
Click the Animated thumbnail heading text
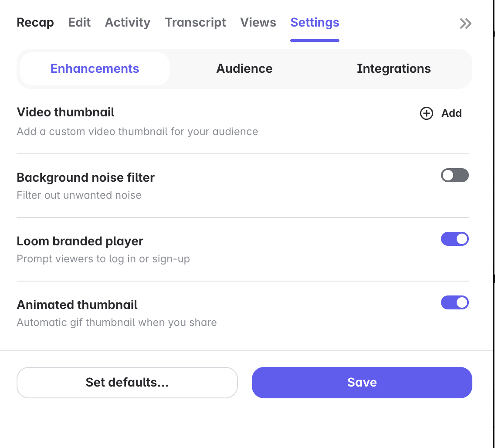click(x=77, y=305)
